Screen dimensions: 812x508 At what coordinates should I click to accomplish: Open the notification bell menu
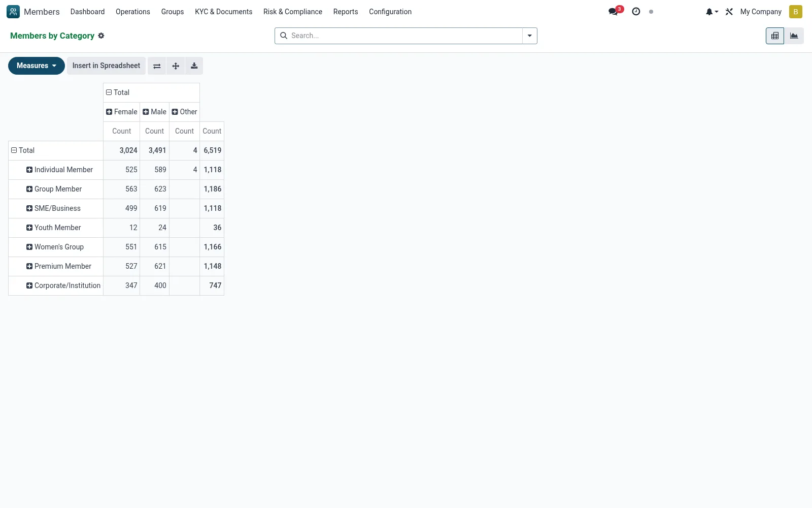(x=712, y=12)
